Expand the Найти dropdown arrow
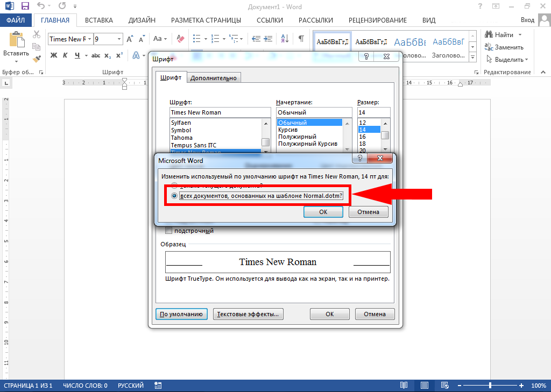Viewport: 551px width, 392px height. point(520,35)
